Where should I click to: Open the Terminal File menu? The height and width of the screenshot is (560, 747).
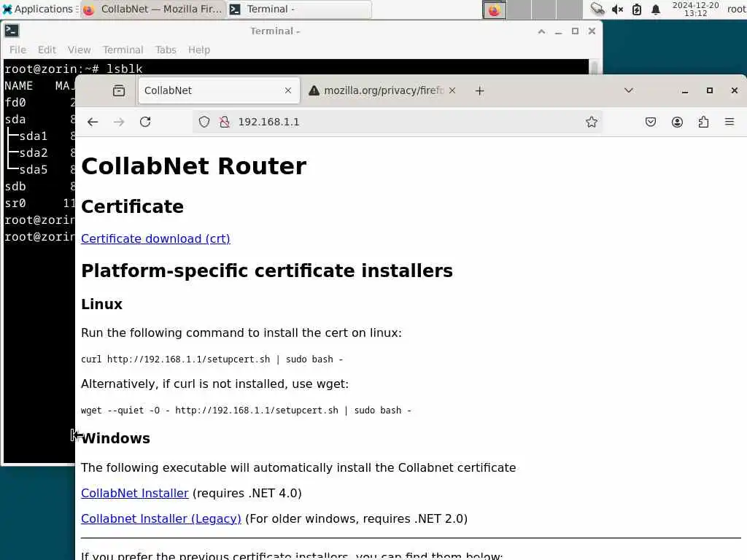tap(18, 50)
